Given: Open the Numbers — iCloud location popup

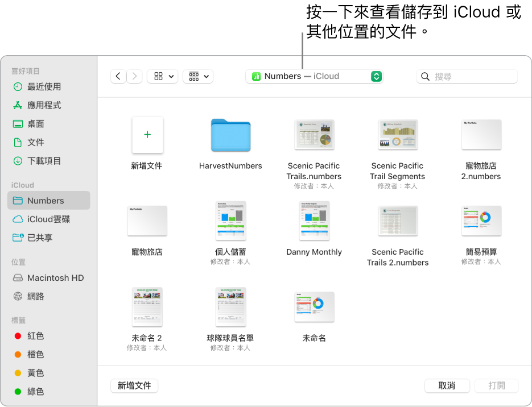Looking at the screenshot, I should (x=314, y=76).
